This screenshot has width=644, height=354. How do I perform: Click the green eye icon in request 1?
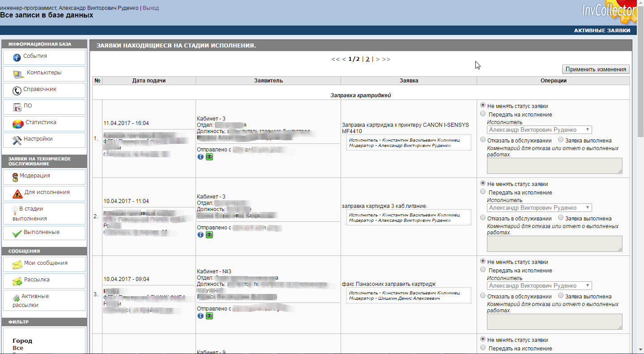point(209,157)
